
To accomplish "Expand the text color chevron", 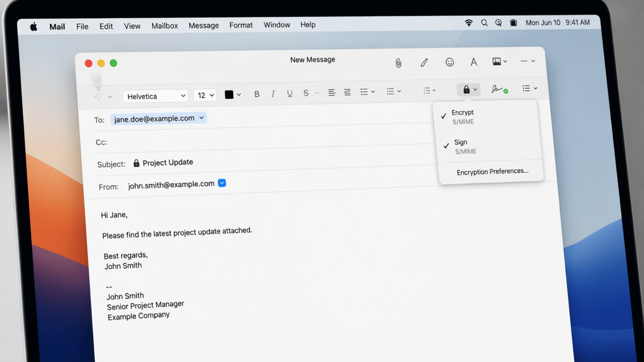I will point(239,94).
